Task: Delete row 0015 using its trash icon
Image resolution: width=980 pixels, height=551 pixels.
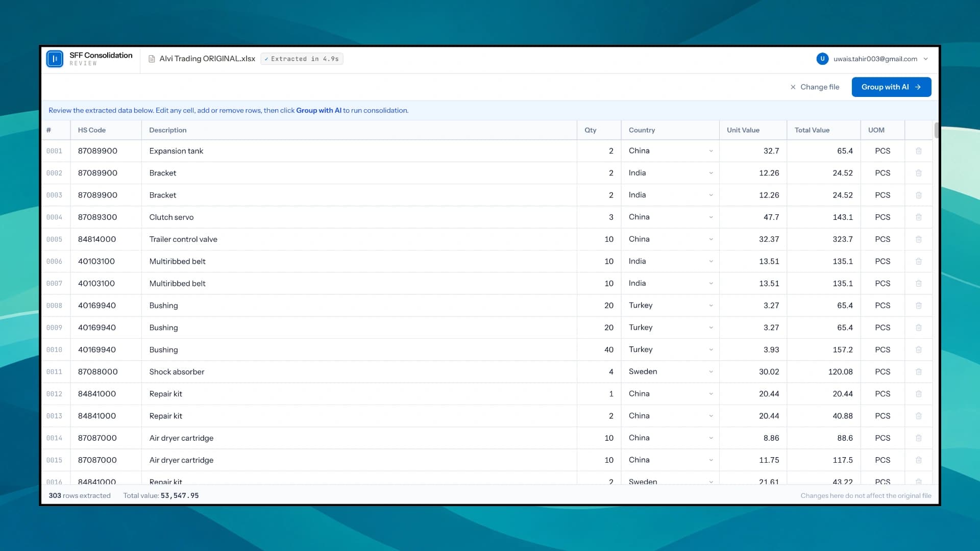Action: point(919,460)
